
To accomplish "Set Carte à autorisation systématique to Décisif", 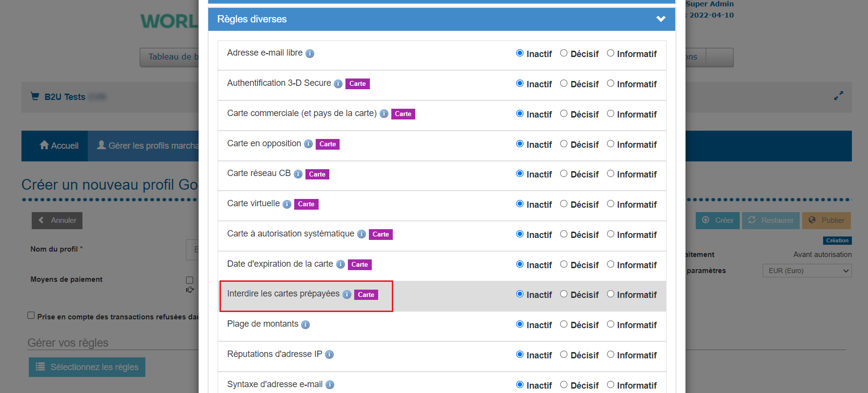I will (x=564, y=234).
